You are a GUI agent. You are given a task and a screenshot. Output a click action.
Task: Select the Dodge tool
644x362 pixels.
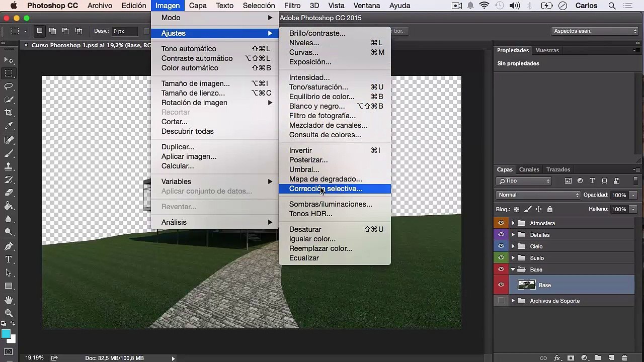[x=9, y=232]
